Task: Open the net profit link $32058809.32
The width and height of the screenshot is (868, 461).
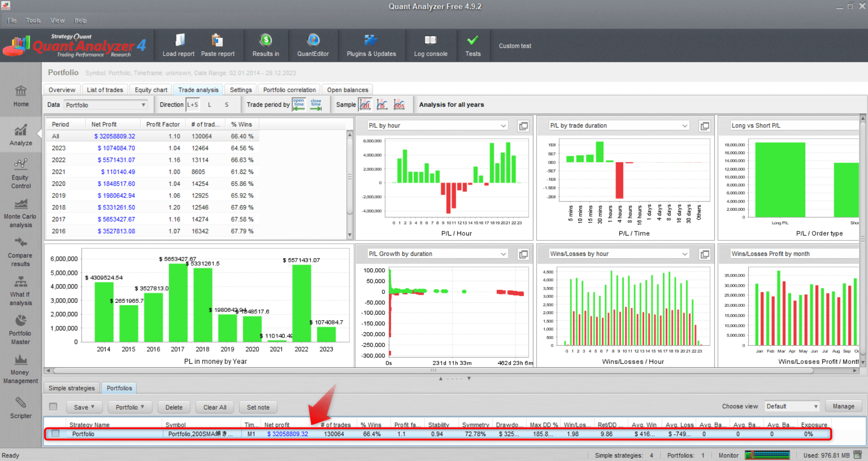Action: pyautogui.click(x=288, y=433)
